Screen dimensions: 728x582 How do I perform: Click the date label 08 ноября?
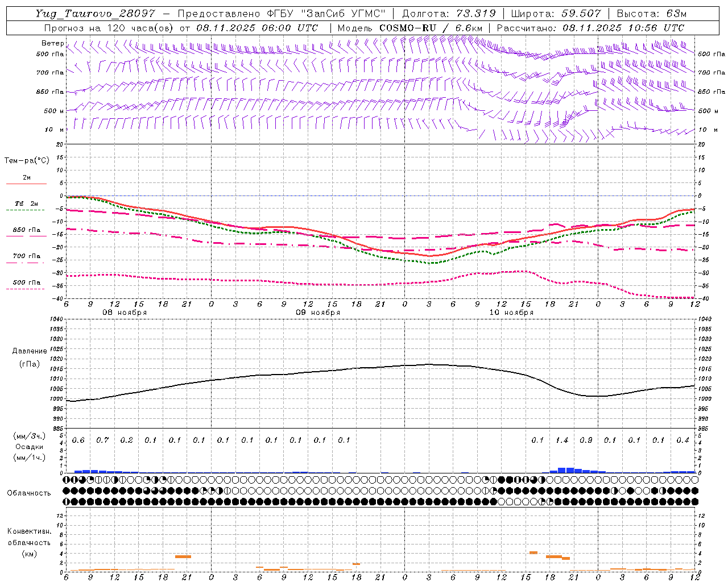125,313
